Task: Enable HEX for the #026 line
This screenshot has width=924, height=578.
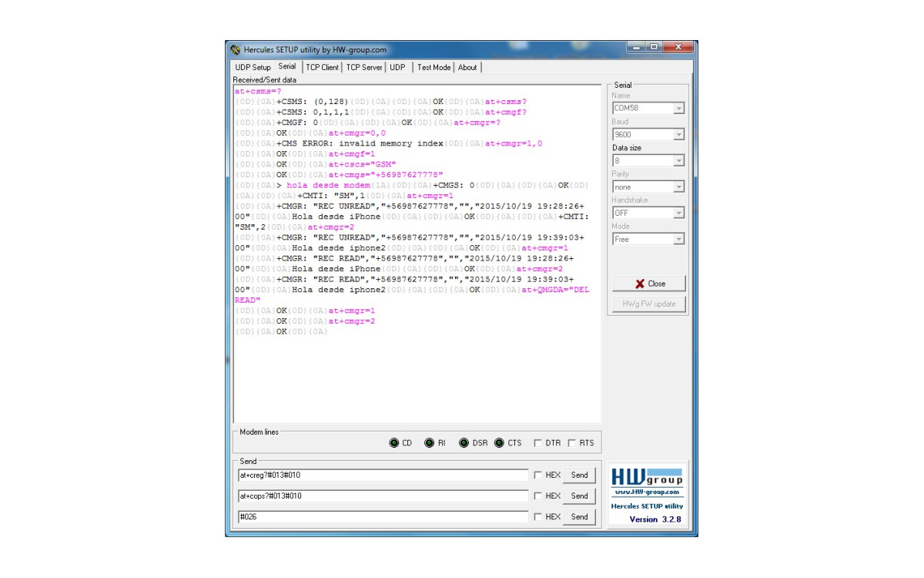Action: 538,517
